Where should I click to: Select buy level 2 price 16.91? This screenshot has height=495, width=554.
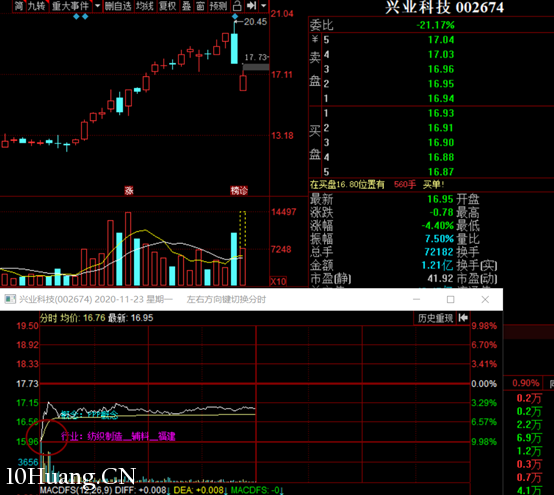tap(441, 128)
